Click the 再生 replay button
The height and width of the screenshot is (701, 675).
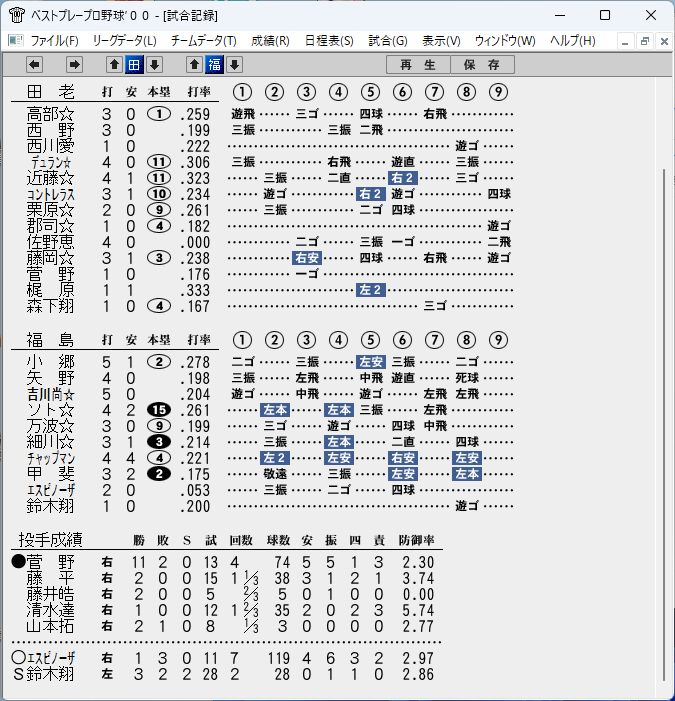click(418, 65)
